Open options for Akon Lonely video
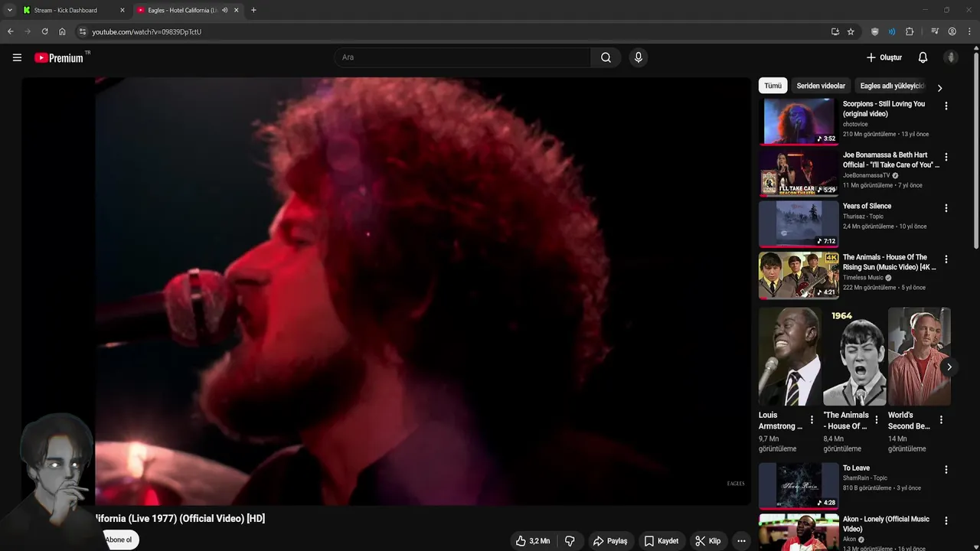Screen dimensions: 980x551 pyautogui.click(x=946, y=521)
